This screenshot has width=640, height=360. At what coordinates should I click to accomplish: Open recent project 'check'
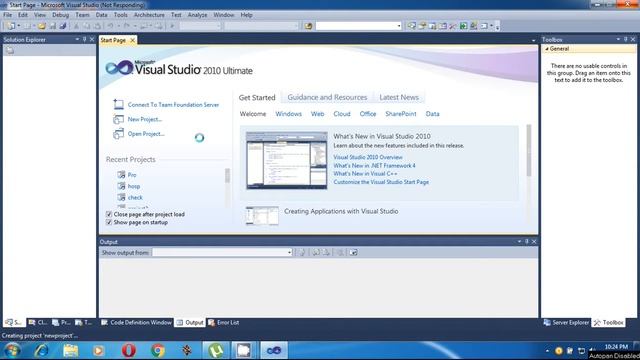(135, 198)
